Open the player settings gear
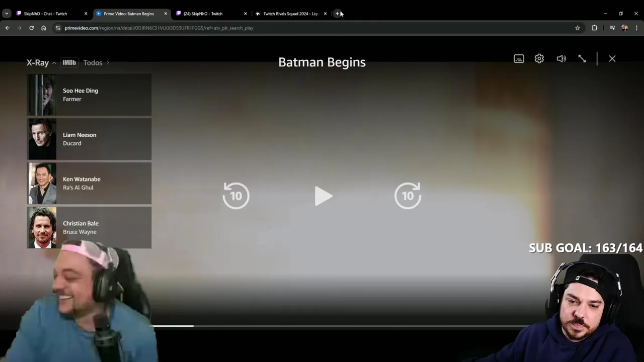 (x=539, y=59)
